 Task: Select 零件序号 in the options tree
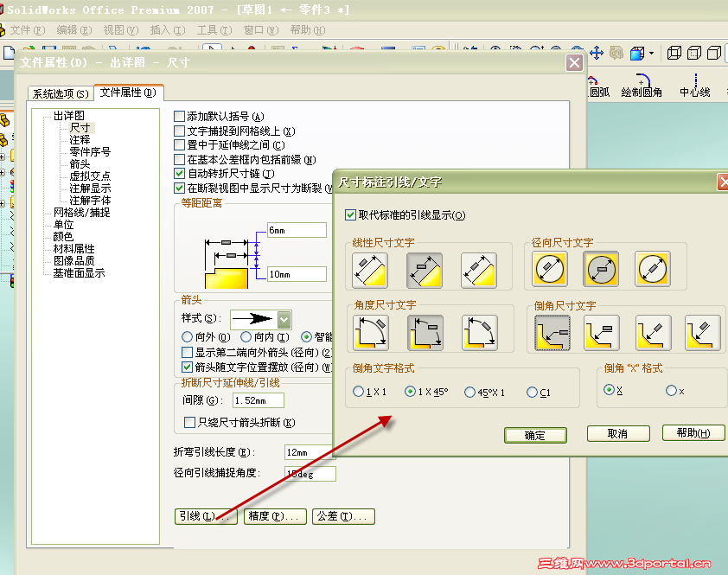point(90,152)
